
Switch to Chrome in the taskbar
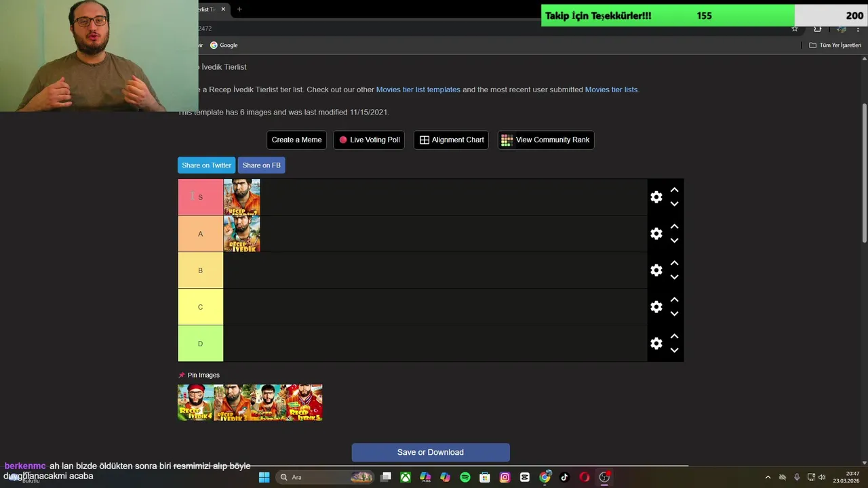tap(545, 477)
